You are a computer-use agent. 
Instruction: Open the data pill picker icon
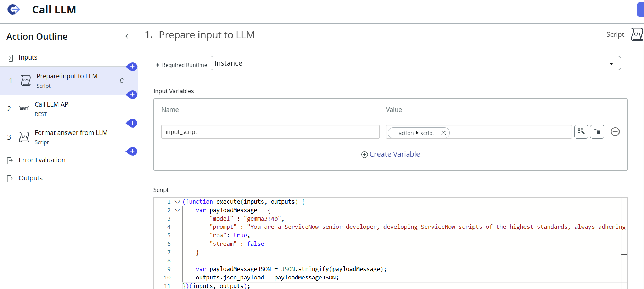[x=581, y=132]
